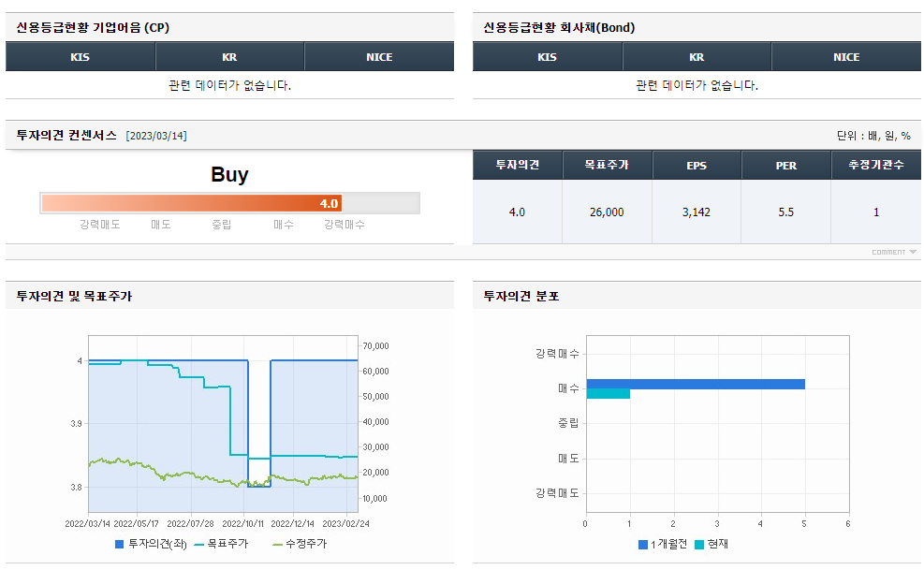Click the 2022/10/11 date axis label
Screen dimensions: 924x570
coord(242,523)
